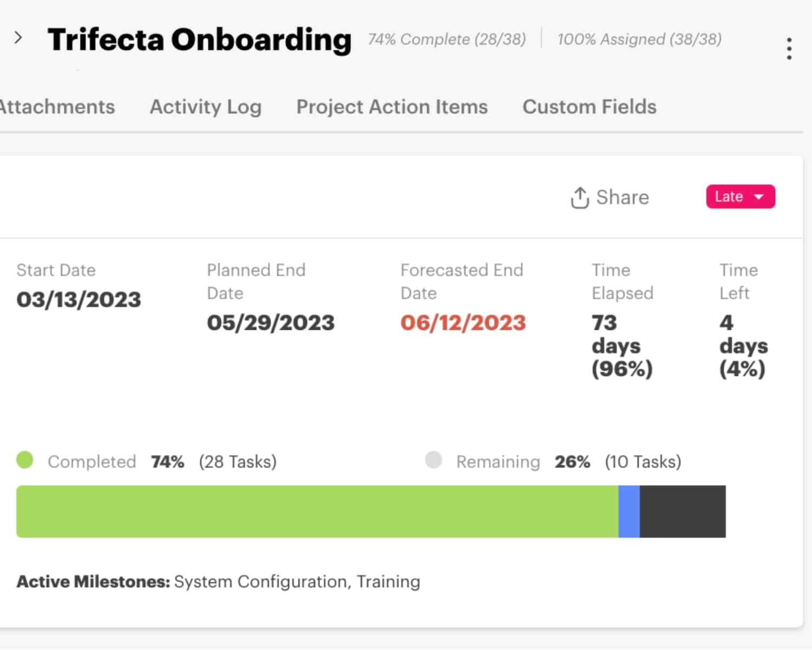Open the Custom Fields tab

(589, 107)
